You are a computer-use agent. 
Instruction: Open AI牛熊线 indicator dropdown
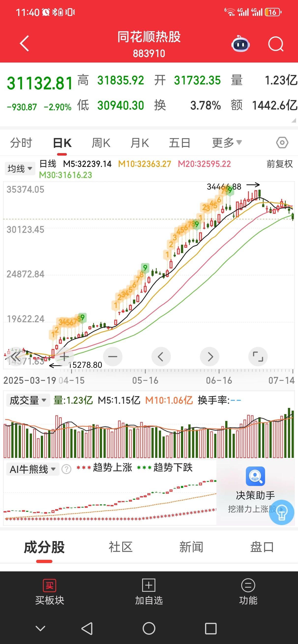[x=33, y=469]
